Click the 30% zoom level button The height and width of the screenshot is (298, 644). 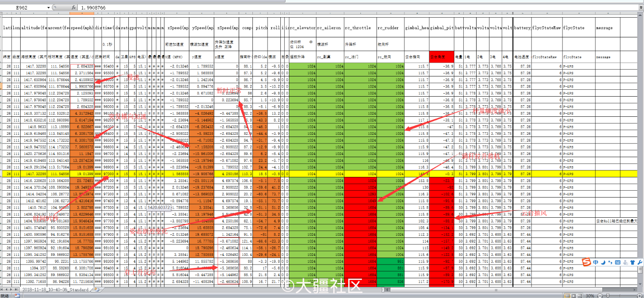coord(590,296)
